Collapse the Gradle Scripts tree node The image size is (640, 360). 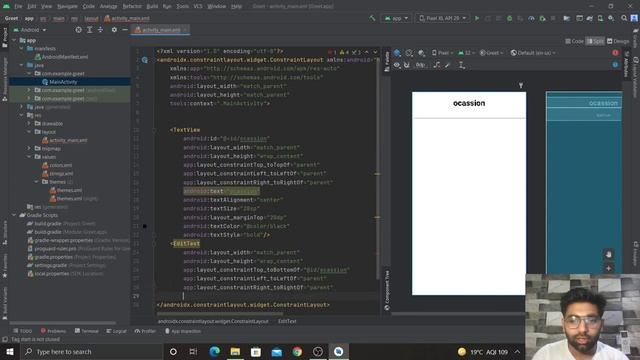point(14,215)
